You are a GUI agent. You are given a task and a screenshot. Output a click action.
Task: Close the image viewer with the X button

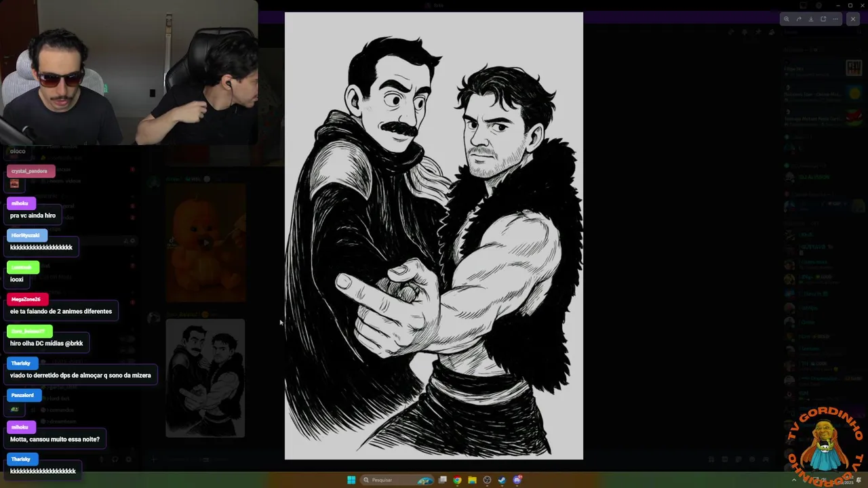tap(853, 19)
